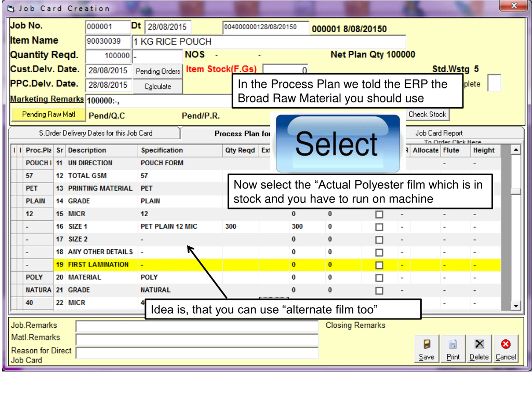Click the Delete X icon button

479,348
